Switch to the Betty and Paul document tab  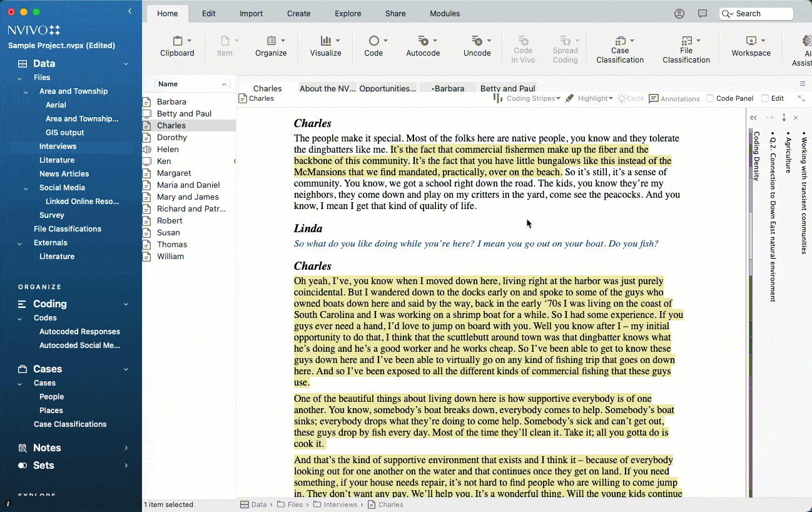pyautogui.click(x=508, y=88)
